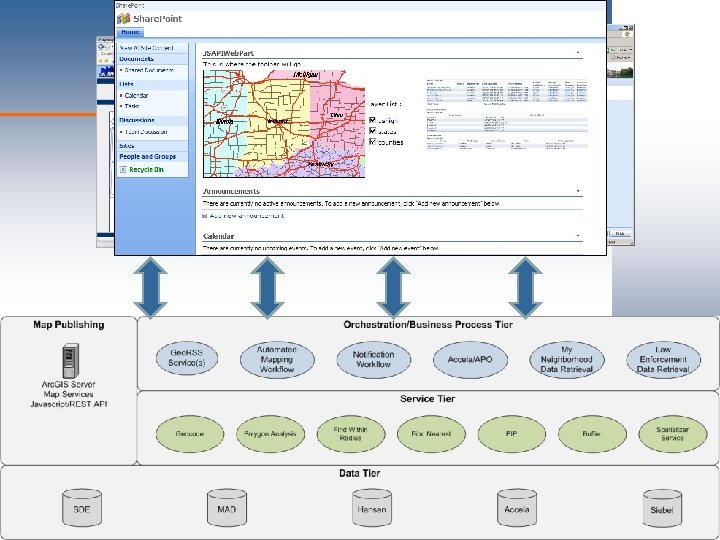Select the Hansen database cylinder
720x540 pixels.
(372, 507)
